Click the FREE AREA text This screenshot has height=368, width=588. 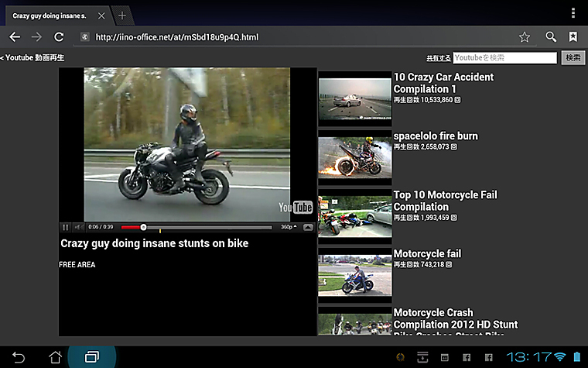[77, 265]
